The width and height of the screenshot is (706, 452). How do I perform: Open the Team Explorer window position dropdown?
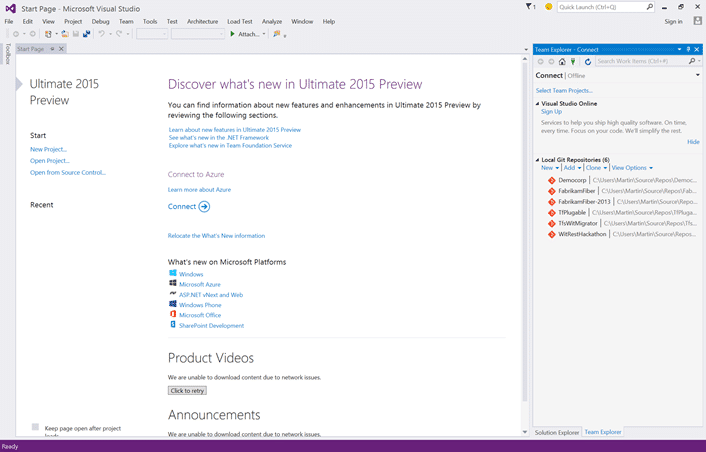pos(679,50)
